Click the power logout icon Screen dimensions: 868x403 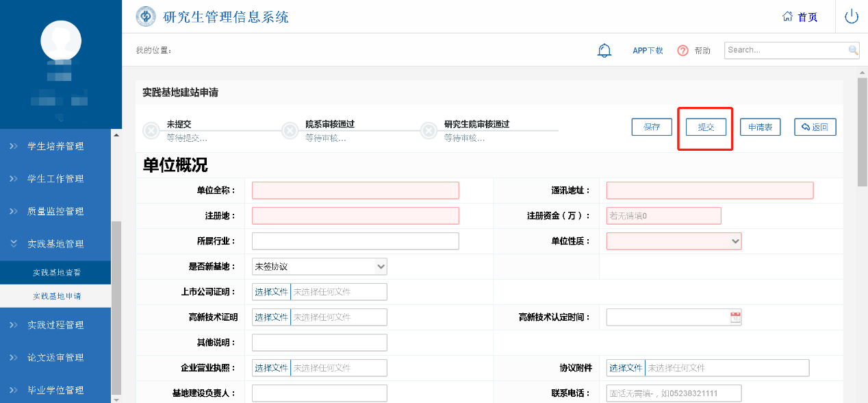tap(852, 16)
